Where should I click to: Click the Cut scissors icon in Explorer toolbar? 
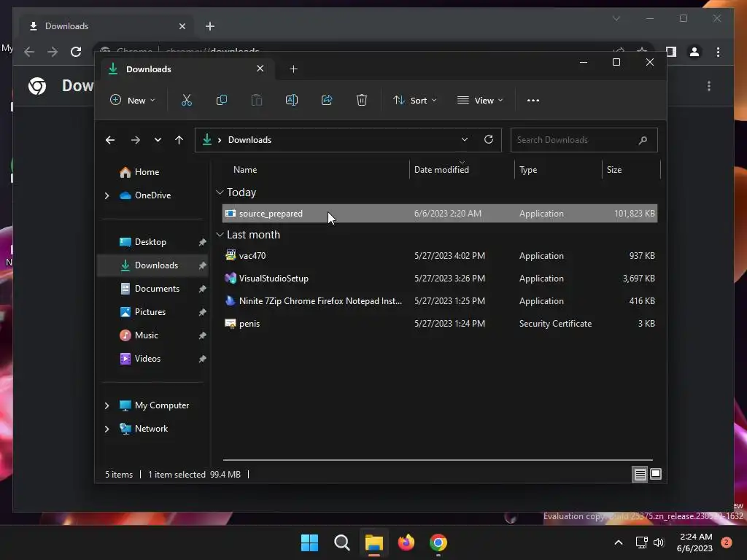[186, 100]
